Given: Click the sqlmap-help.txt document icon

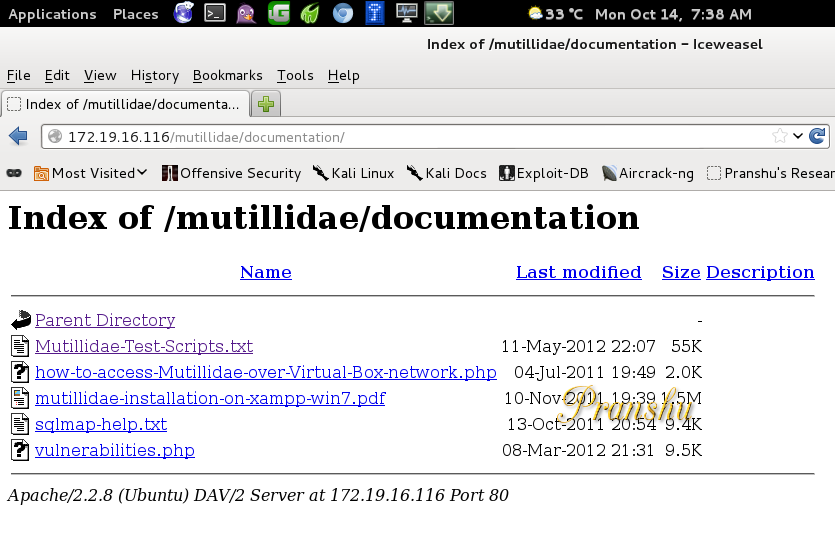Looking at the screenshot, I should coord(20,424).
